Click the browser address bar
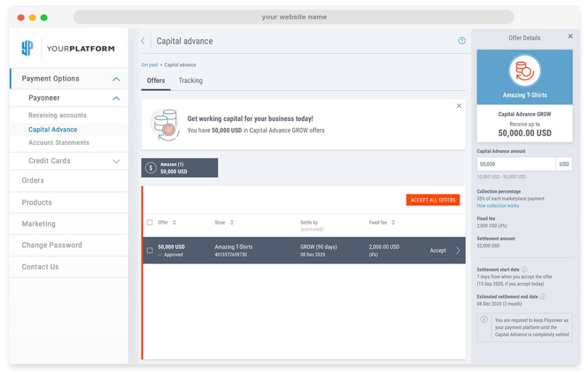Screen dimensions: 588x374 [x=293, y=17]
